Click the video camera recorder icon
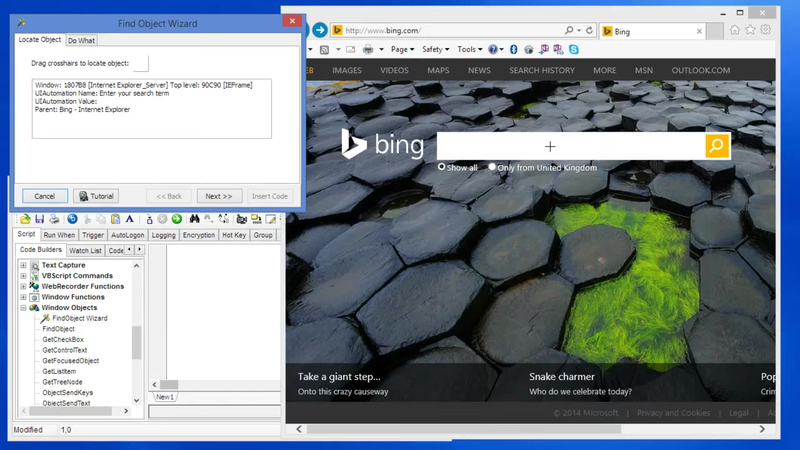The image size is (800, 450). pos(241,219)
